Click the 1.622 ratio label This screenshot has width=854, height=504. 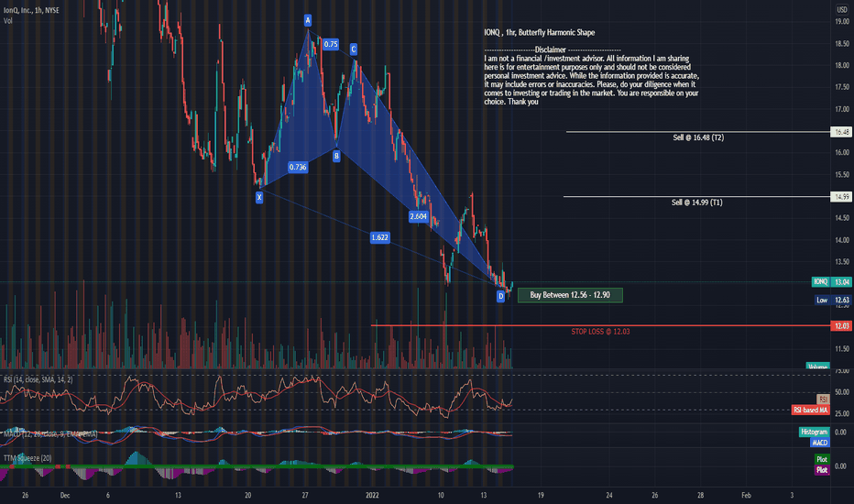(379, 237)
